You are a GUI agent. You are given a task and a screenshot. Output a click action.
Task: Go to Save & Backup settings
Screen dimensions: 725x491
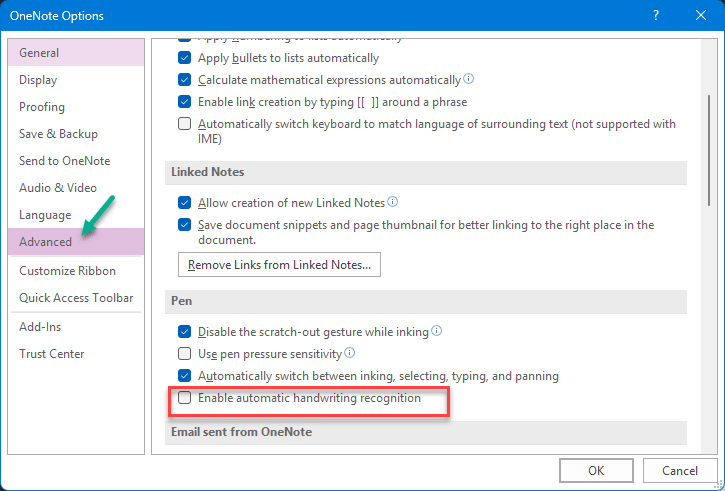click(x=76, y=134)
